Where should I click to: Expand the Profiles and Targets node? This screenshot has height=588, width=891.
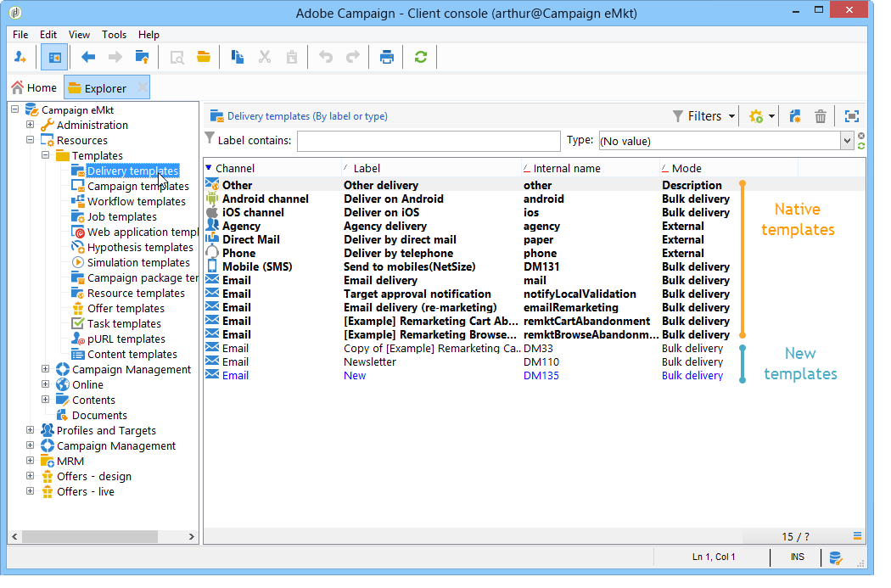(31, 431)
